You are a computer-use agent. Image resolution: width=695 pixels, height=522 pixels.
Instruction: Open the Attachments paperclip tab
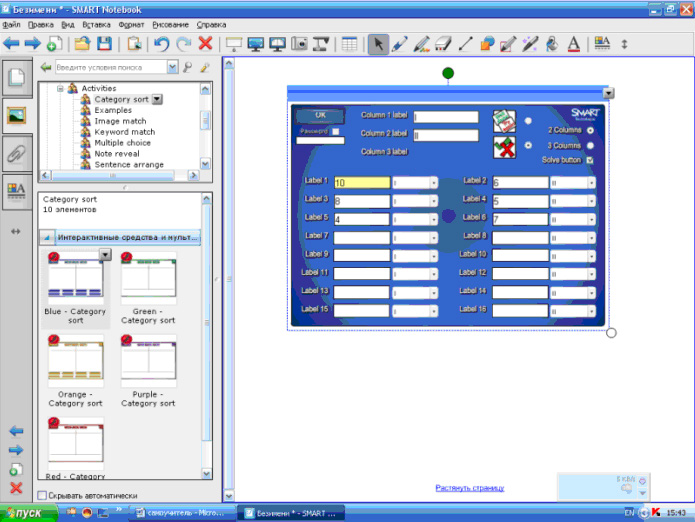pos(16,152)
